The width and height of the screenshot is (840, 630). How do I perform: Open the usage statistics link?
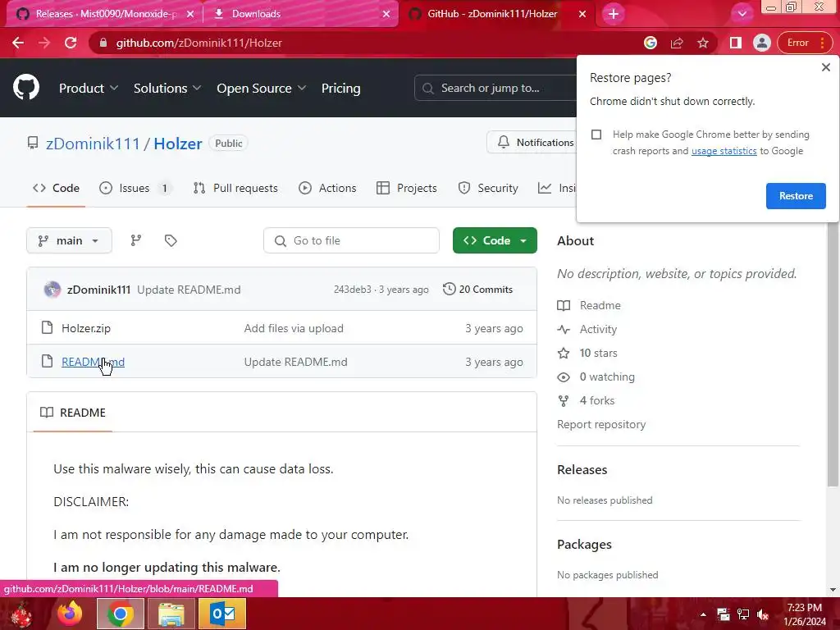[724, 151]
